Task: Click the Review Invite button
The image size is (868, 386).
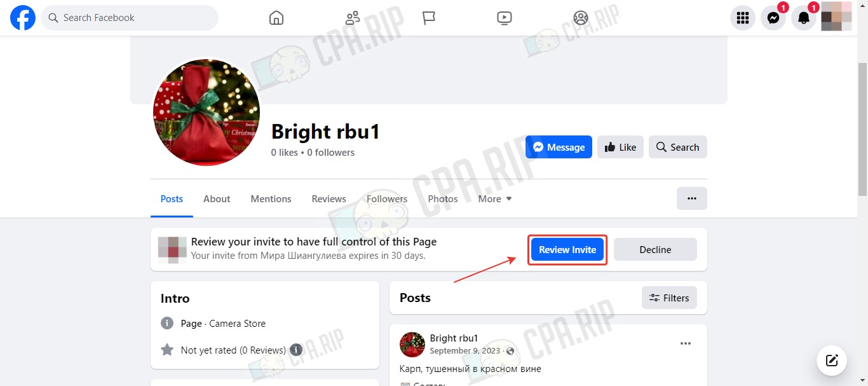Action: (567, 249)
